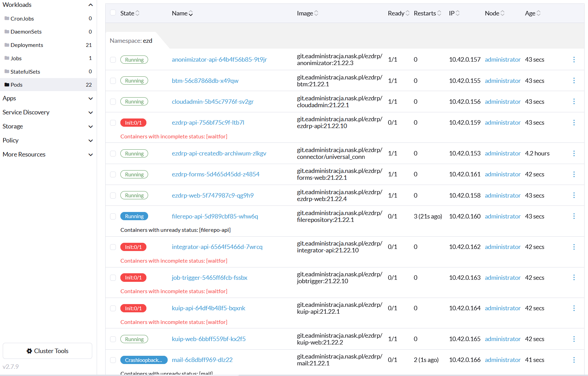Image resolution: width=588 pixels, height=376 pixels.
Task: Check the cloudadmin pod checkbox
Action: click(113, 101)
